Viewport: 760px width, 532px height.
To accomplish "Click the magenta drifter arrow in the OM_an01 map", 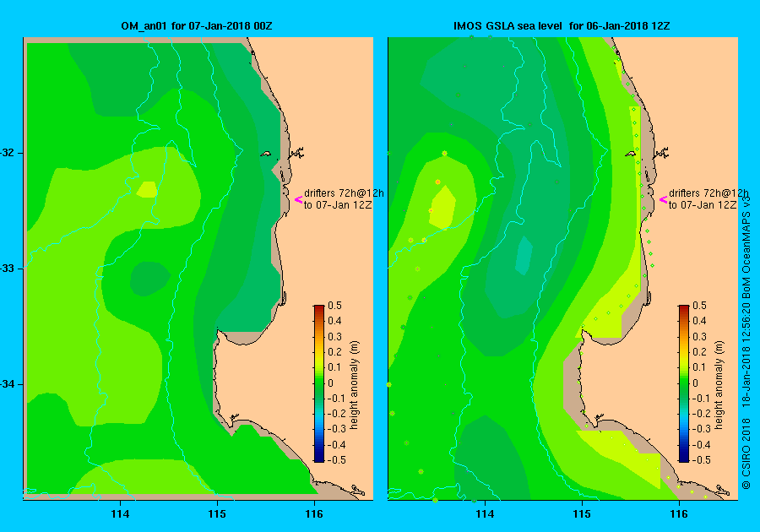I will (x=299, y=199).
